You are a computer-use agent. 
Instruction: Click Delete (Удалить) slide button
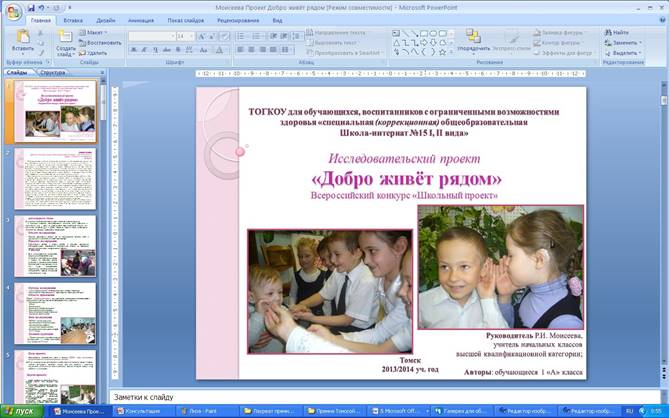[x=93, y=53]
